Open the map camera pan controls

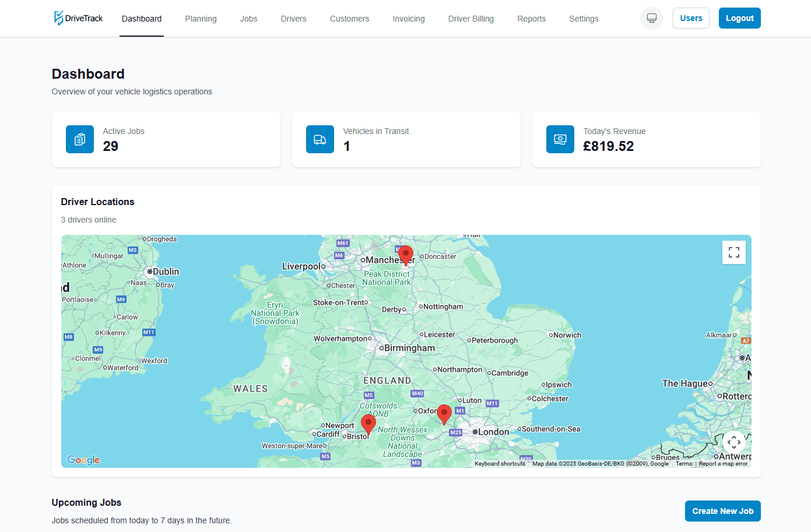pyautogui.click(x=734, y=442)
